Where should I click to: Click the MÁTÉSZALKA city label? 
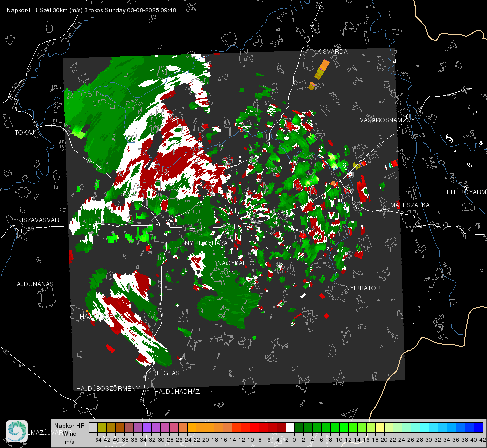pyautogui.click(x=410, y=205)
